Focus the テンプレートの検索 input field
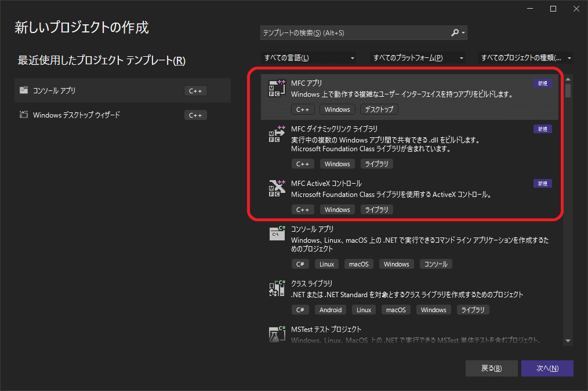 pyautogui.click(x=354, y=32)
